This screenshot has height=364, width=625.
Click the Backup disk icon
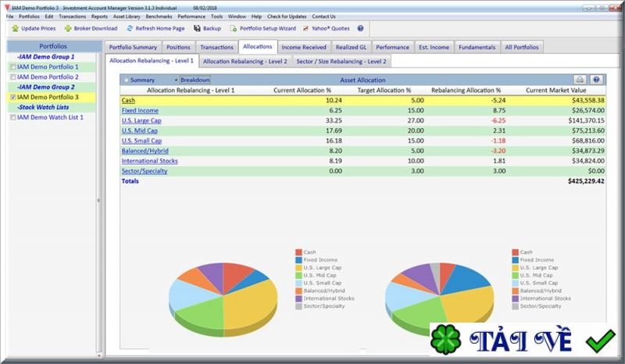197,28
